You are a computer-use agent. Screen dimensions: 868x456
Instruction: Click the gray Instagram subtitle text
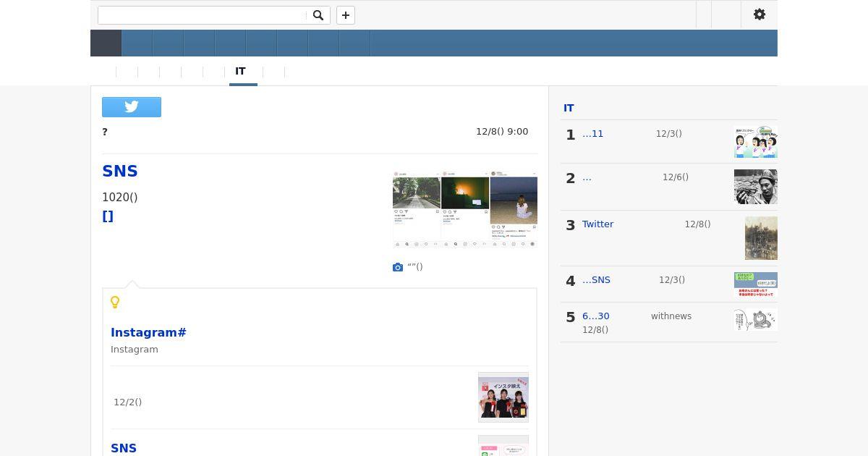tap(135, 350)
